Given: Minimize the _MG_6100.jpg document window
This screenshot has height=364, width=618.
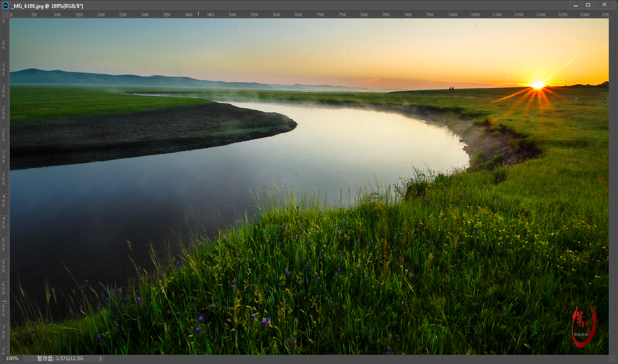Looking at the screenshot, I should coord(575,5).
